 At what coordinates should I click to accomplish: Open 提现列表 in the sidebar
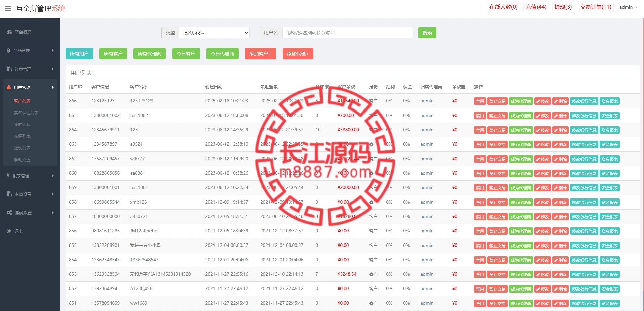(22, 148)
